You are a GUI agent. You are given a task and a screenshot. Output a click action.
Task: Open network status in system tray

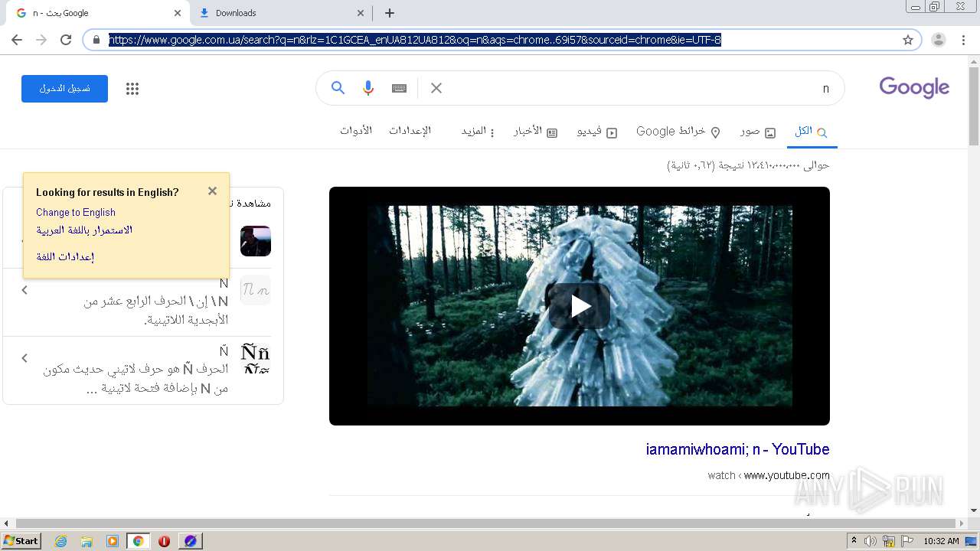pos(889,541)
